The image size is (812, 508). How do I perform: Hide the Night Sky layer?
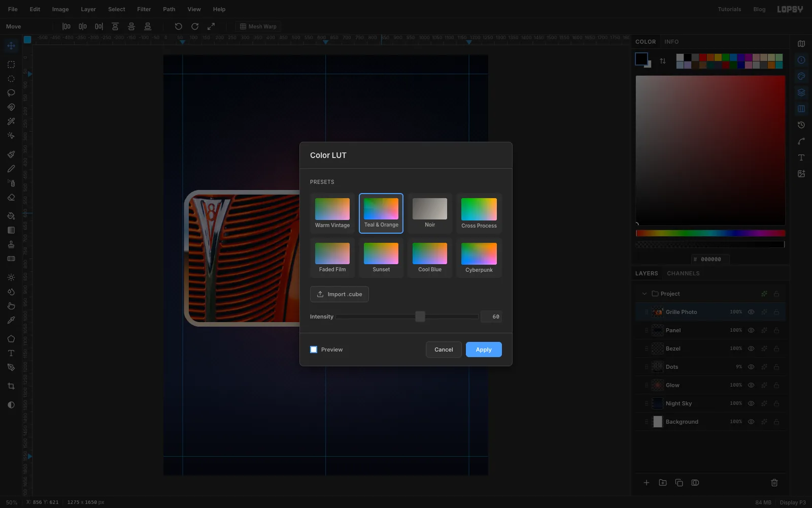[751, 403]
